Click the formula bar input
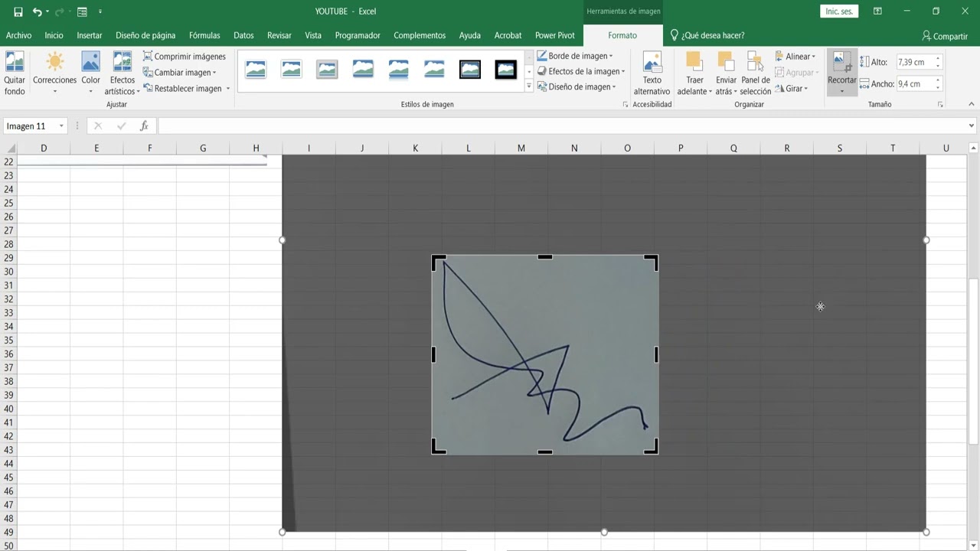This screenshot has width=980, height=551. (x=563, y=126)
